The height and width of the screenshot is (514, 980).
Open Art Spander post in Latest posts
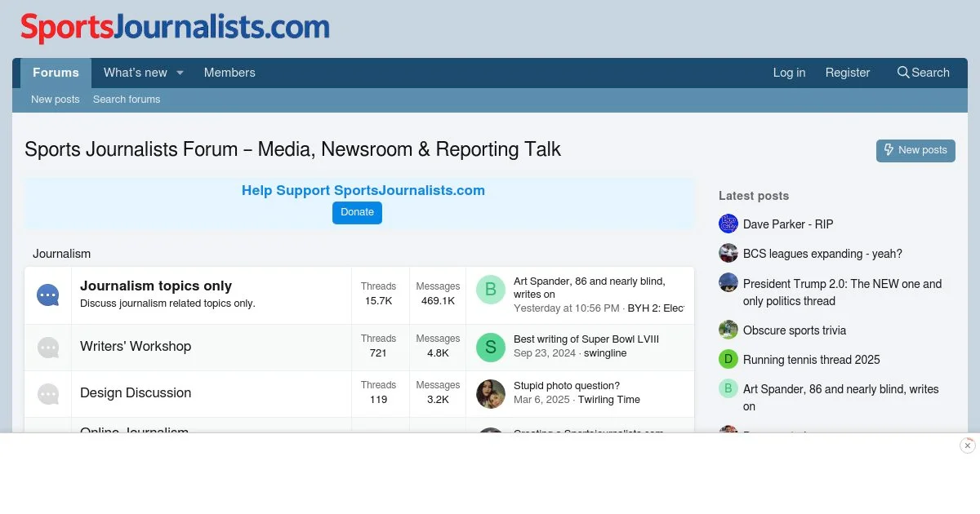[841, 397]
